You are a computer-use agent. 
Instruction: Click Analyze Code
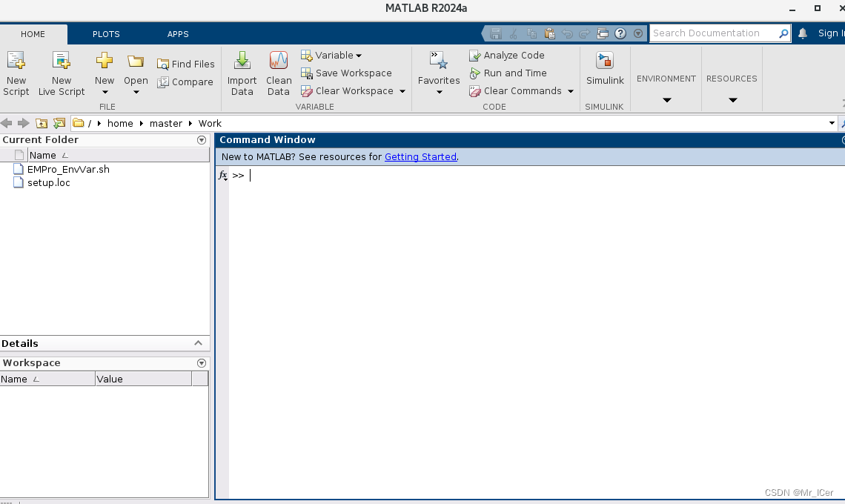506,56
